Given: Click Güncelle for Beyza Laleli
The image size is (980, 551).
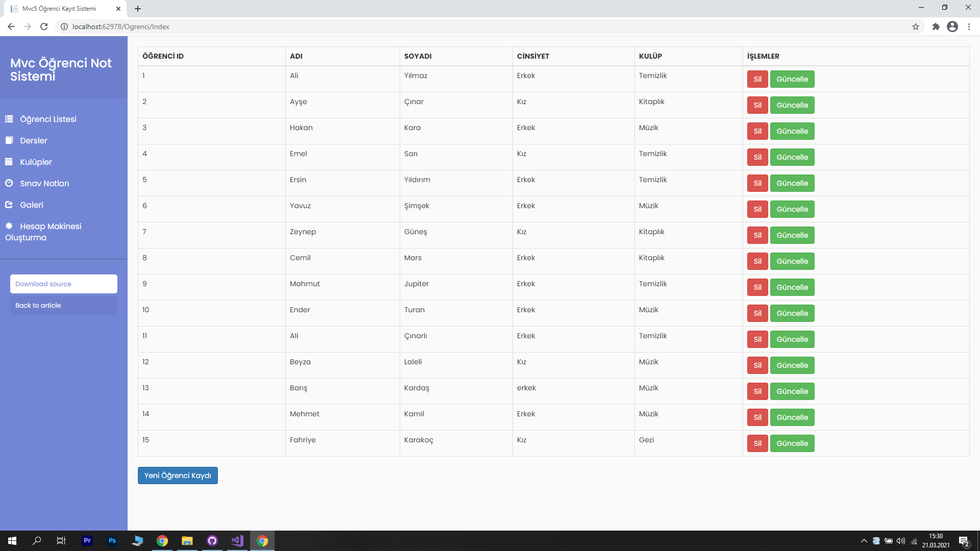Looking at the screenshot, I should (x=792, y=365).
